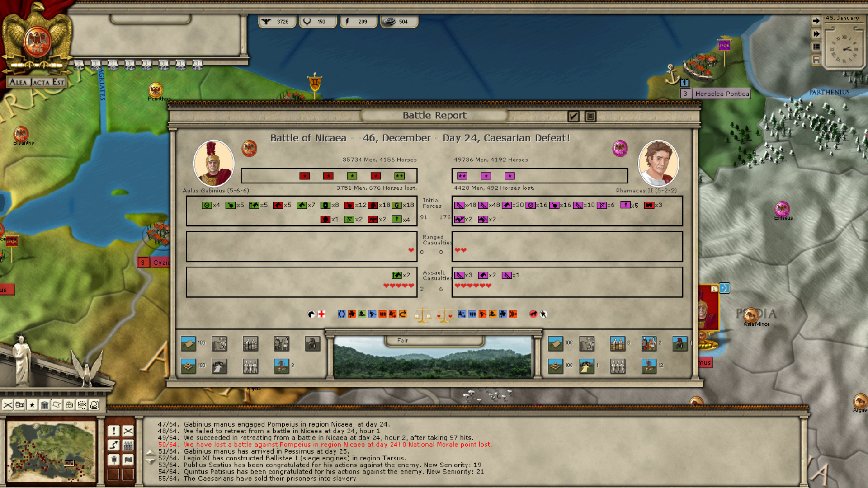Click the 504 coins resource counter
The image size is (868, 488).
coord(399,21)
